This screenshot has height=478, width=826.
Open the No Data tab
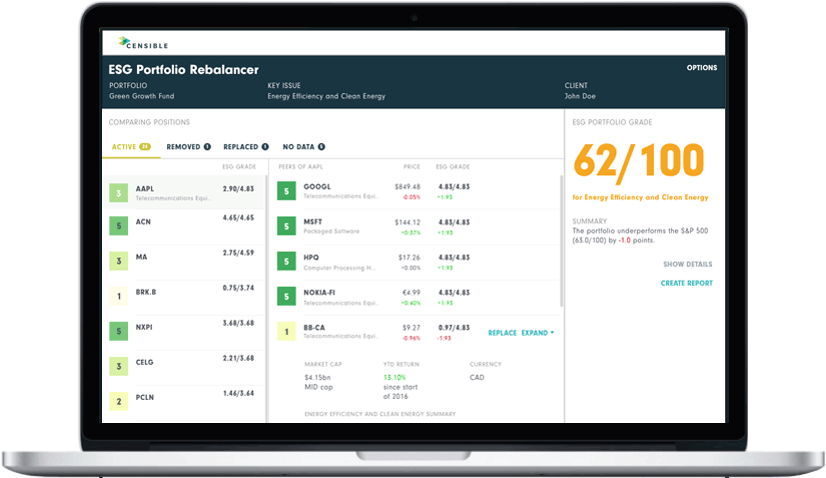[x=304, y=147]
